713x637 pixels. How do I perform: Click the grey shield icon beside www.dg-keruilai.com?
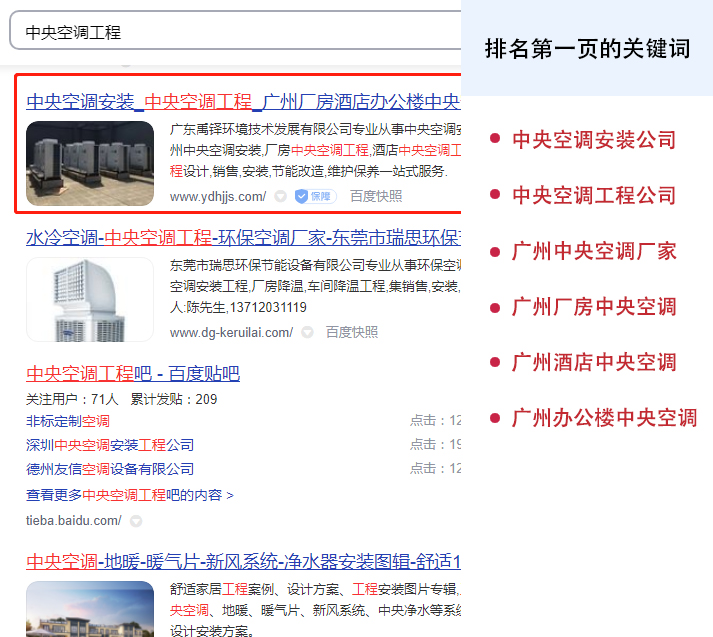(308, 332)
